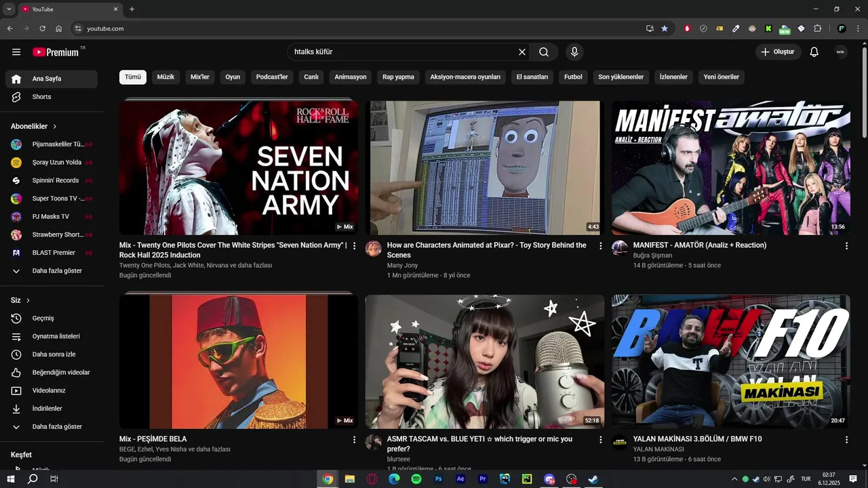Start voice search with microphone
The image size is (868, 488).
click(574, 52)
